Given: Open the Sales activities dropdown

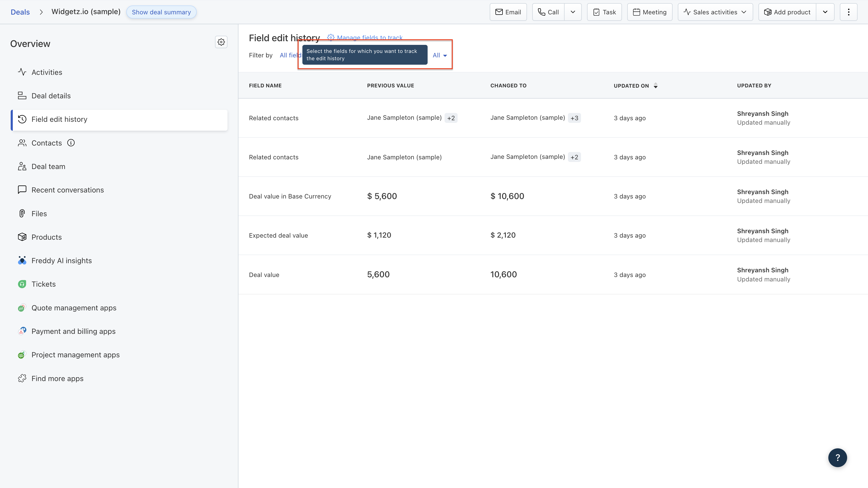Looking at the screenshot, I should [x=715, y=12].
